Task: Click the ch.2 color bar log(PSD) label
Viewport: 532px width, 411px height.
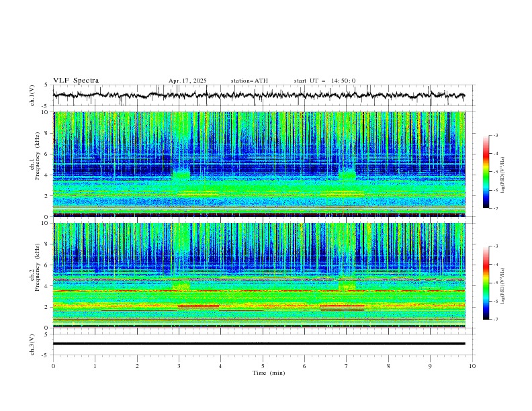Action: [x=503, y=286]
